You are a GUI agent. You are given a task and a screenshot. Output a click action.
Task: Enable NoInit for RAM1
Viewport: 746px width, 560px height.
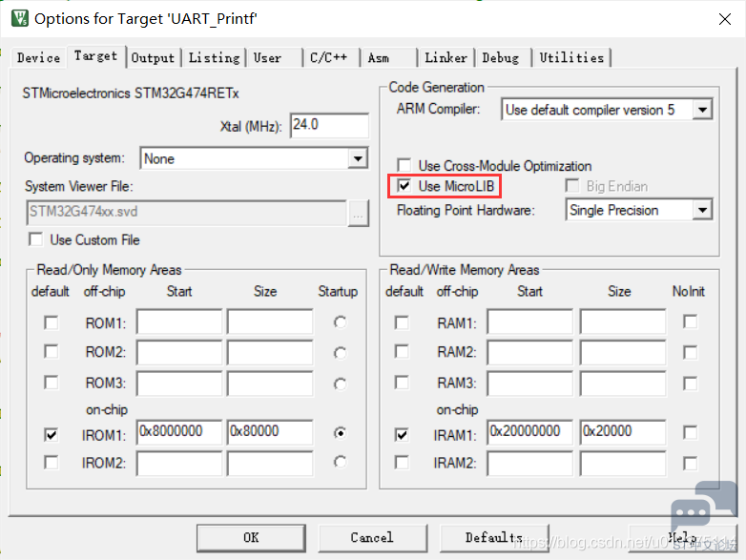click(x=690, y=321)
